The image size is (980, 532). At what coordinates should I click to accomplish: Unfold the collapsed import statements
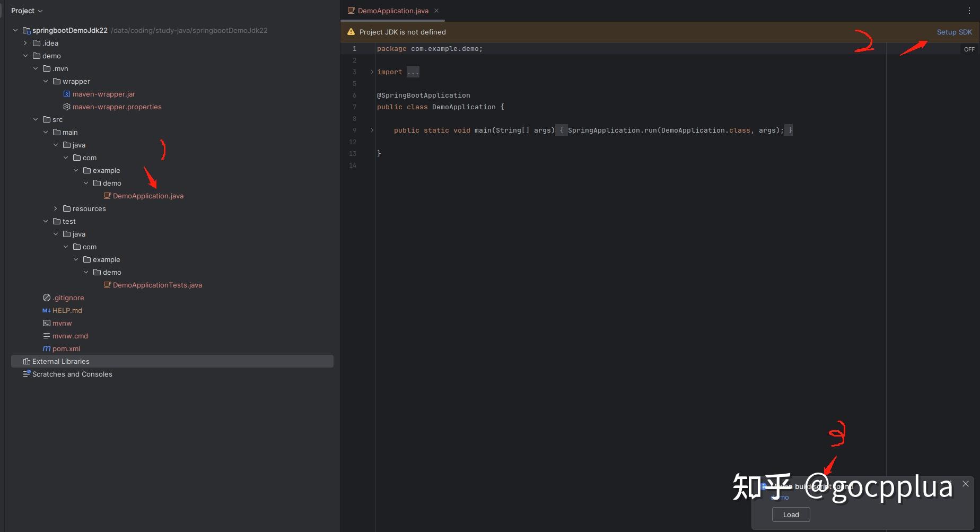point(371,72)
